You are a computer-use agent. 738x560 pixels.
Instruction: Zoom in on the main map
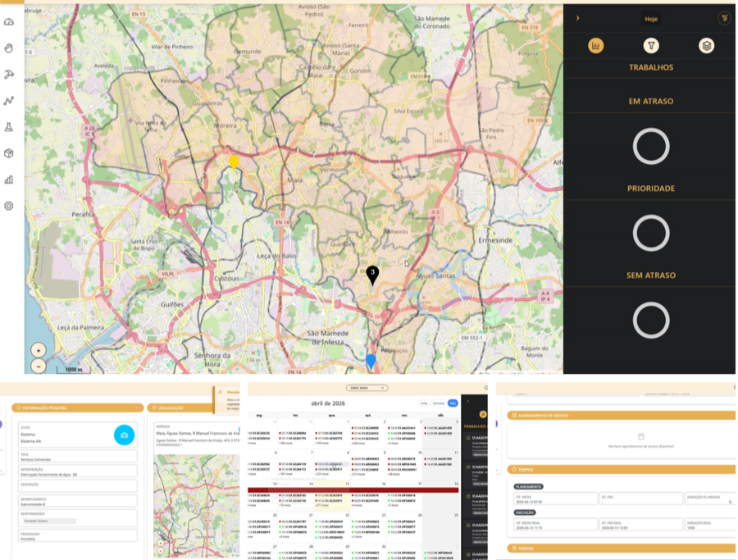click(39, 350)
